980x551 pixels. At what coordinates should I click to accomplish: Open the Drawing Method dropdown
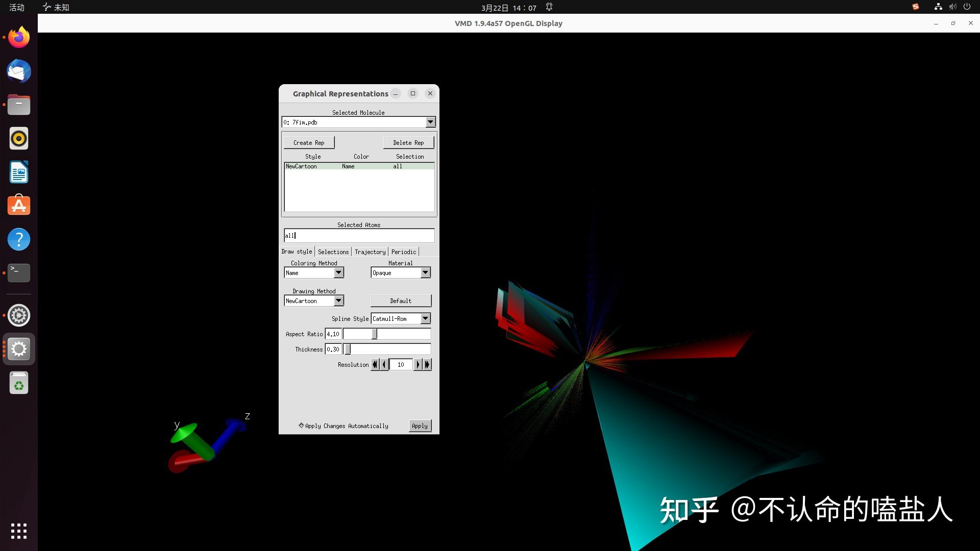pos(338,300)
